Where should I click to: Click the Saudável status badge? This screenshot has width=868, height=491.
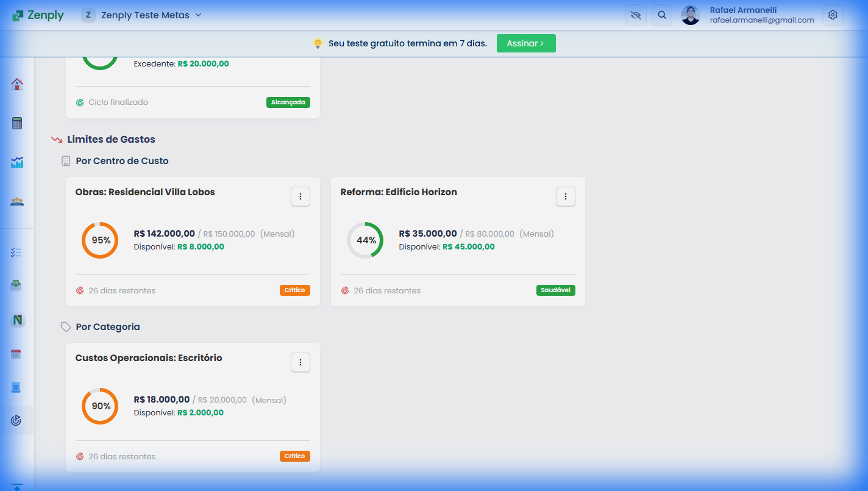tap(555, 290)
